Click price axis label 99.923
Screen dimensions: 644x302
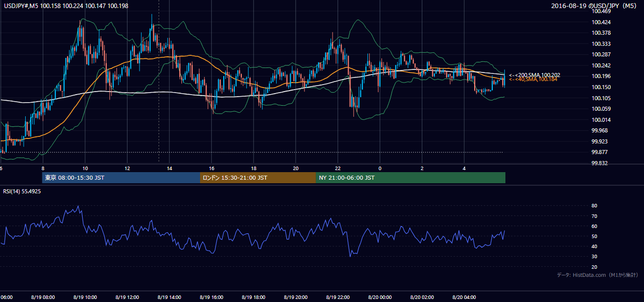click(x=599, y=141)
